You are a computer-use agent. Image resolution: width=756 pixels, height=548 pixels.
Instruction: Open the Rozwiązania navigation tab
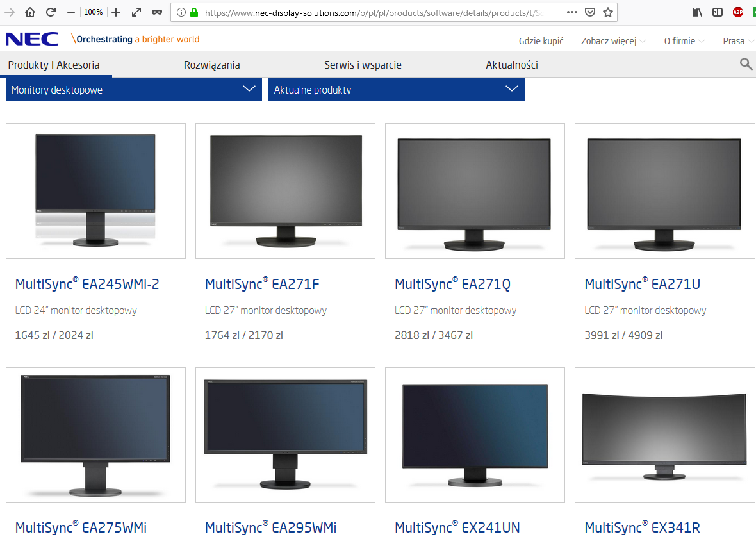pos(211,65)
